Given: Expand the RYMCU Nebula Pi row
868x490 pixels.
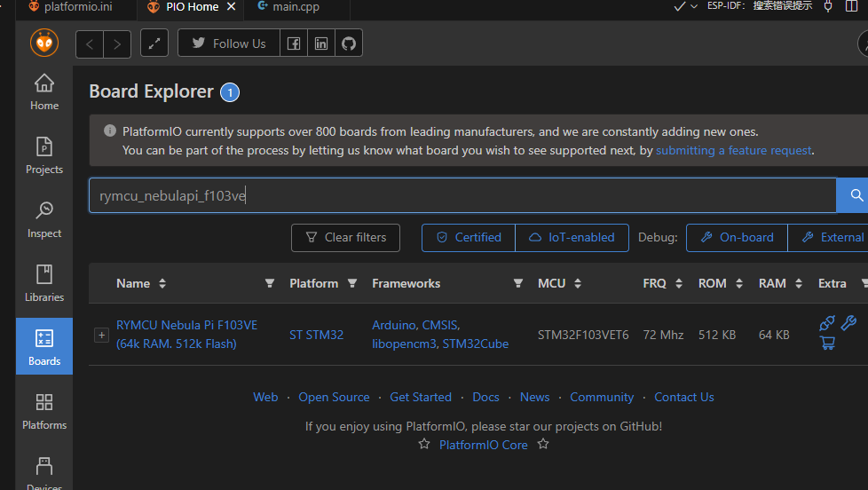Looking at the screenshot, I should [x=101, y=335].
